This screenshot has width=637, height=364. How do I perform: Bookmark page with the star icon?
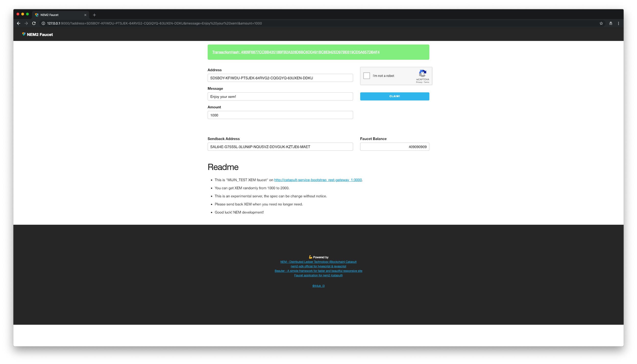click(601, 23)
